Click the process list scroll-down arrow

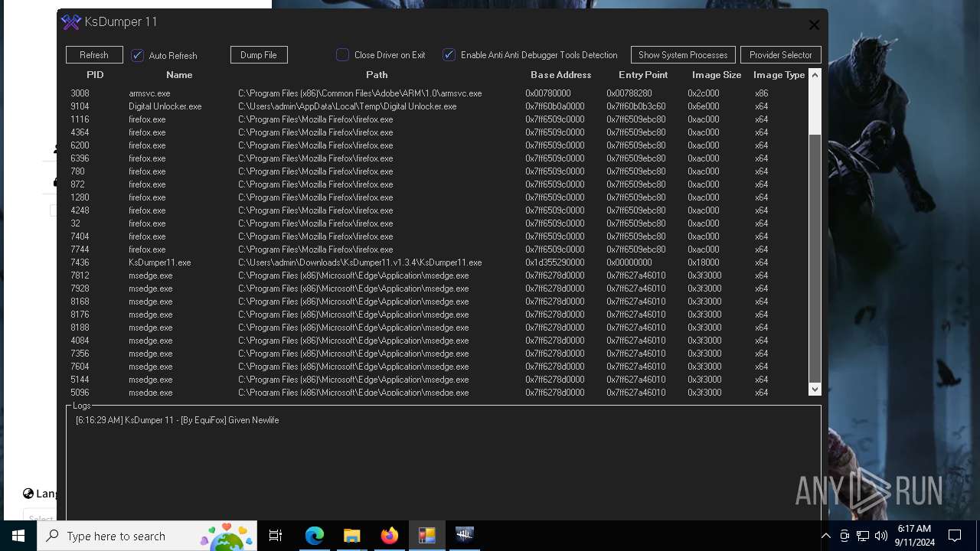pyautogui.click(x=815, y=389)
